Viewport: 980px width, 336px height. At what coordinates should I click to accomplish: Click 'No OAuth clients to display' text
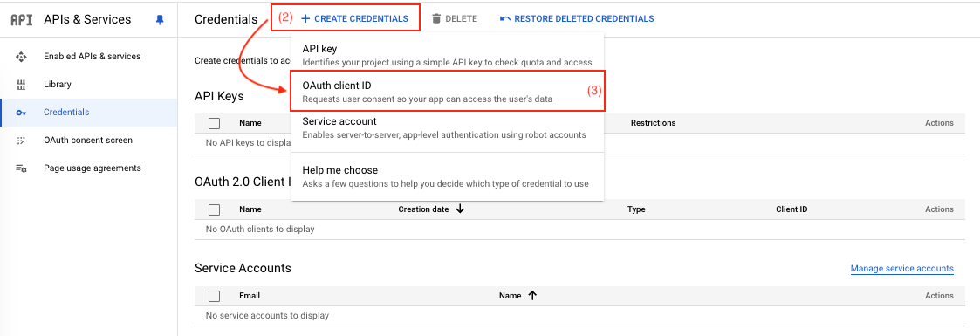(x=260, y=230)
